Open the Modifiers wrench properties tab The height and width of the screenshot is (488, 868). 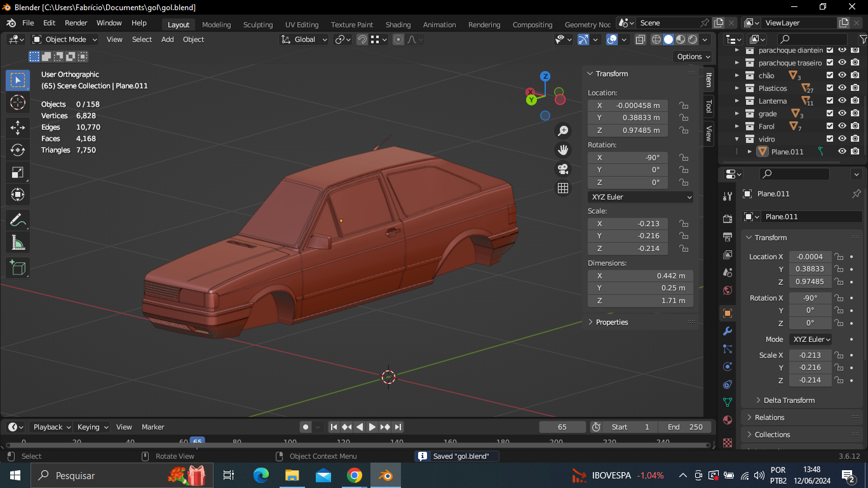coord(728,331)
